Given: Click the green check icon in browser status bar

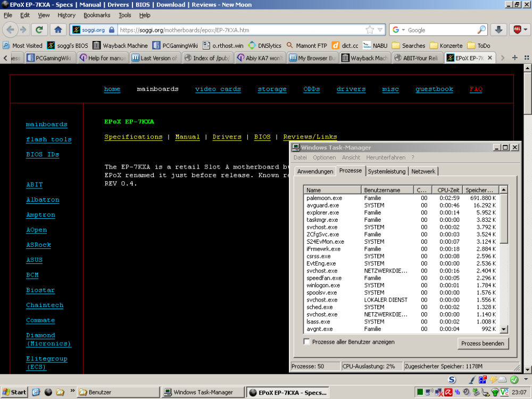Looking at the screenshot, I should point(514,380).
